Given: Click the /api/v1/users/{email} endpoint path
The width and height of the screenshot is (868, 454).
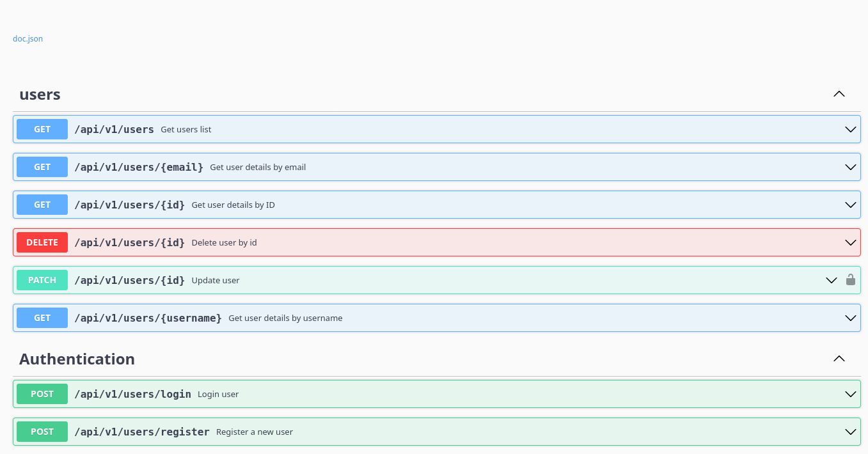Looking at the screenshot, I should coord(139,167).
